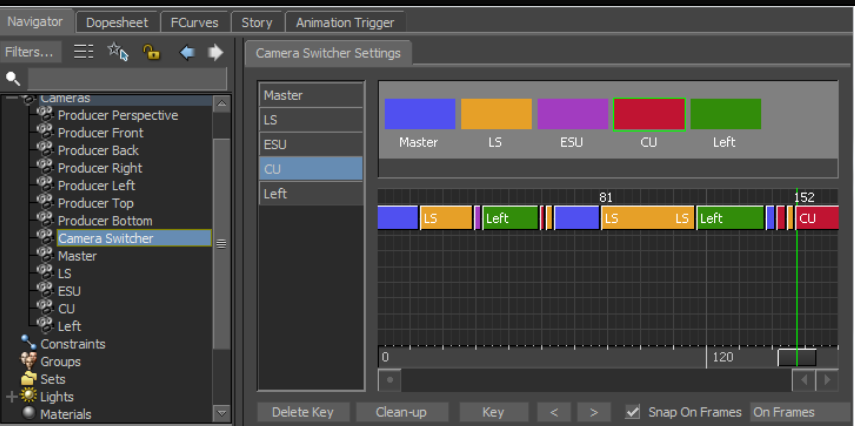The image size is (855, 427).
Task: Toggle the yellow padlock lock icon
Action: click(151, 52)
